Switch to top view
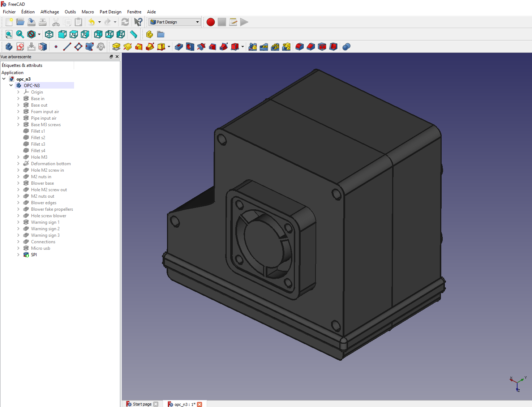 pos(73,34)
